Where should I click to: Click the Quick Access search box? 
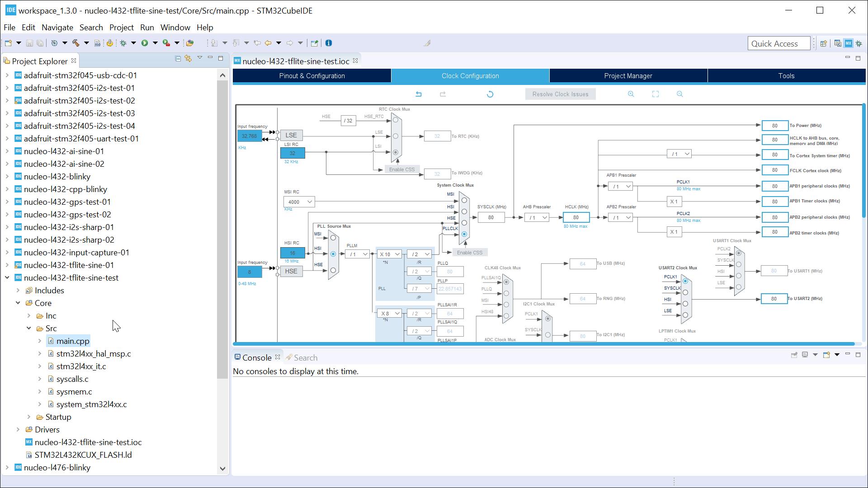(779, 43)
